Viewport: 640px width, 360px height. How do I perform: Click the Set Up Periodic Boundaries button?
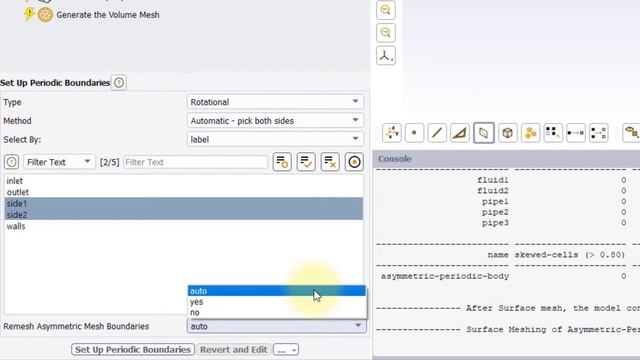click(133, 350)
